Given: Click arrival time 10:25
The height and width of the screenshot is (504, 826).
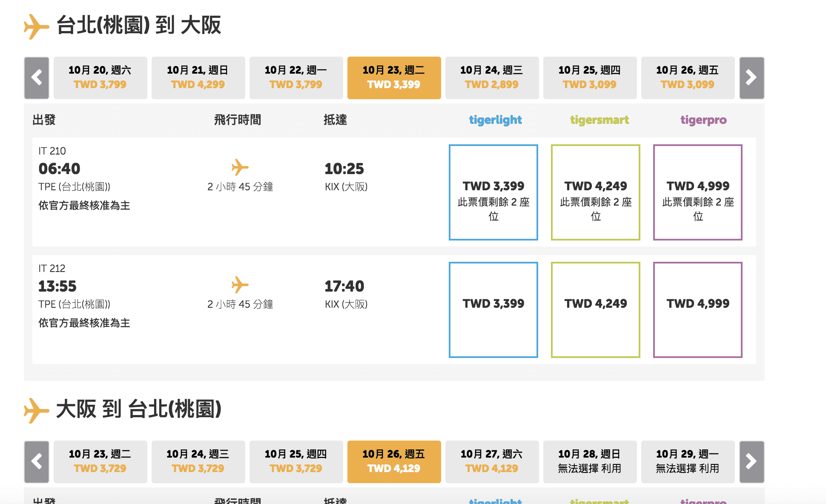Looking at the screenshot, I should (x=344, y=169).
